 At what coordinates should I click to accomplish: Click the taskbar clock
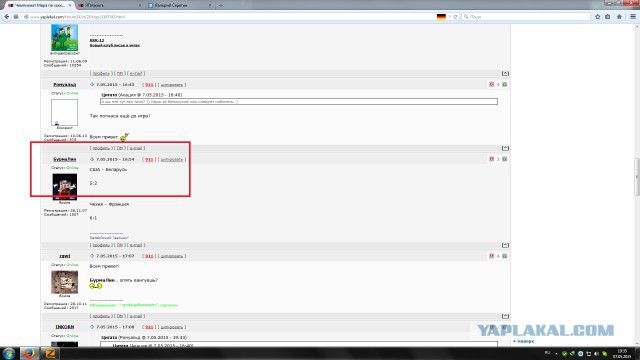click(x=622, y=353)
